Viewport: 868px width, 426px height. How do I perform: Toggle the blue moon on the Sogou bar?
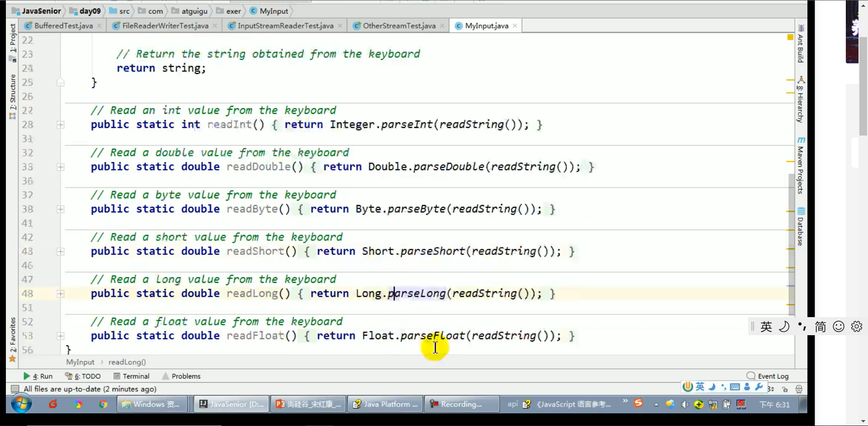(712, 387)
